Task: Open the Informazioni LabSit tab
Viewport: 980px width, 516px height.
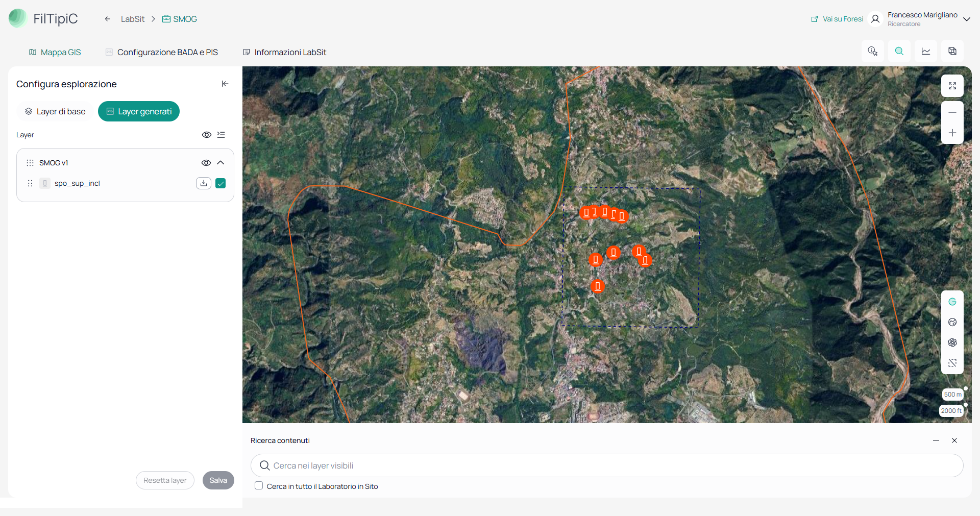Action: 285,52
